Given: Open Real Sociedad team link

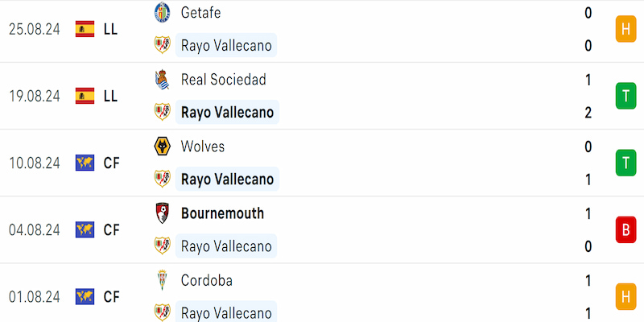Looking at the screenshot, I should [x=224, y=80].
